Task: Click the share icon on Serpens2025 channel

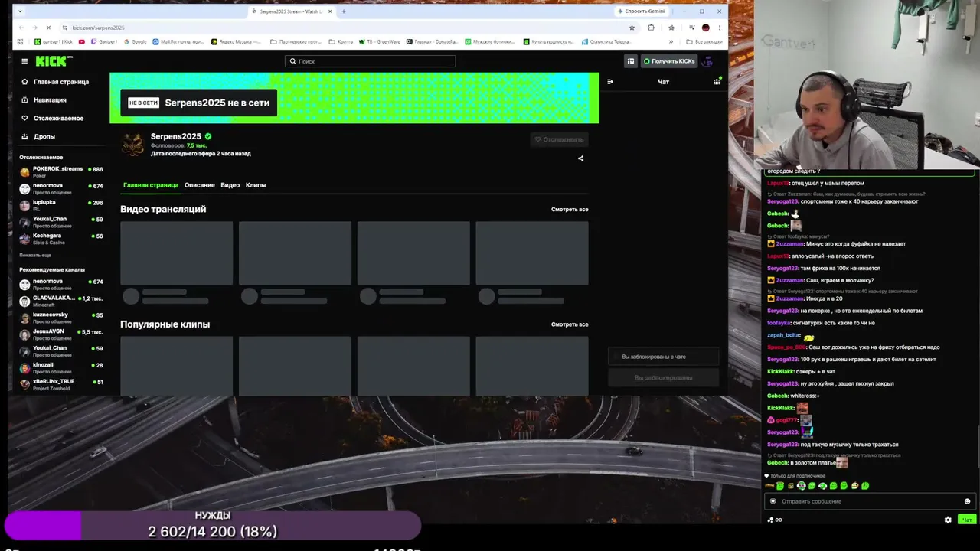Action: (580, 158)
